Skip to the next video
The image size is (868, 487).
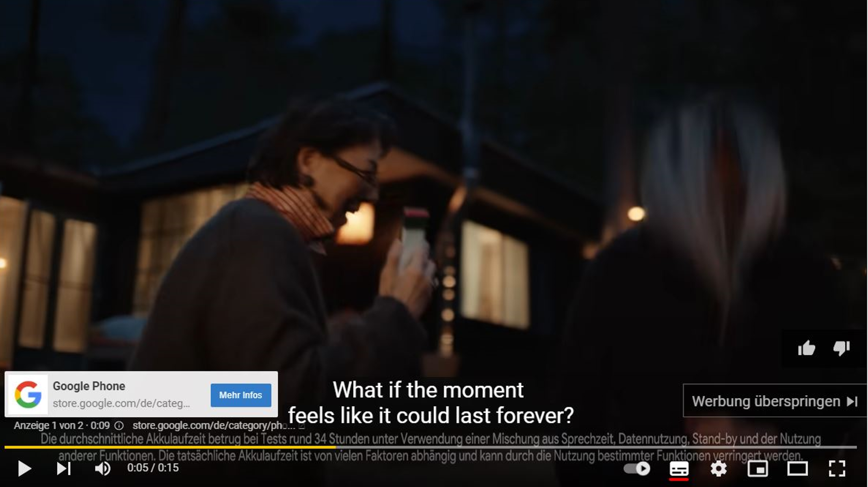63,468
